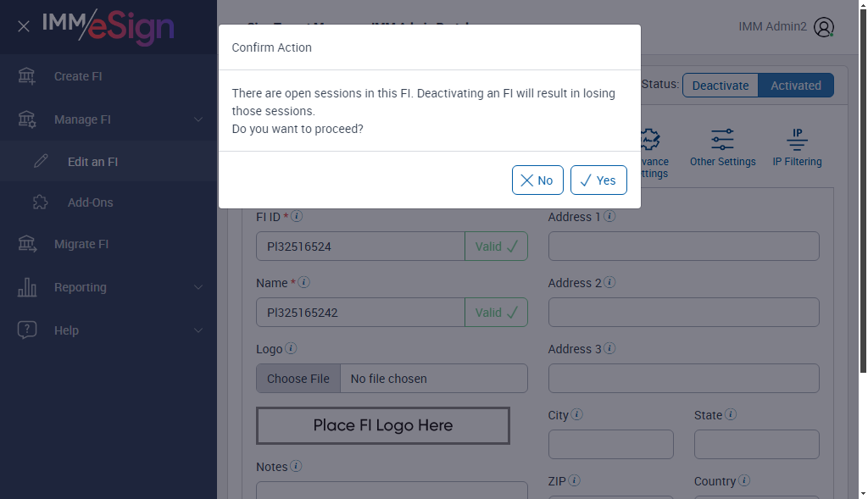Click the info icon beside Logo label
Viewport: 868px width, 499px height.
coord(291,348)
